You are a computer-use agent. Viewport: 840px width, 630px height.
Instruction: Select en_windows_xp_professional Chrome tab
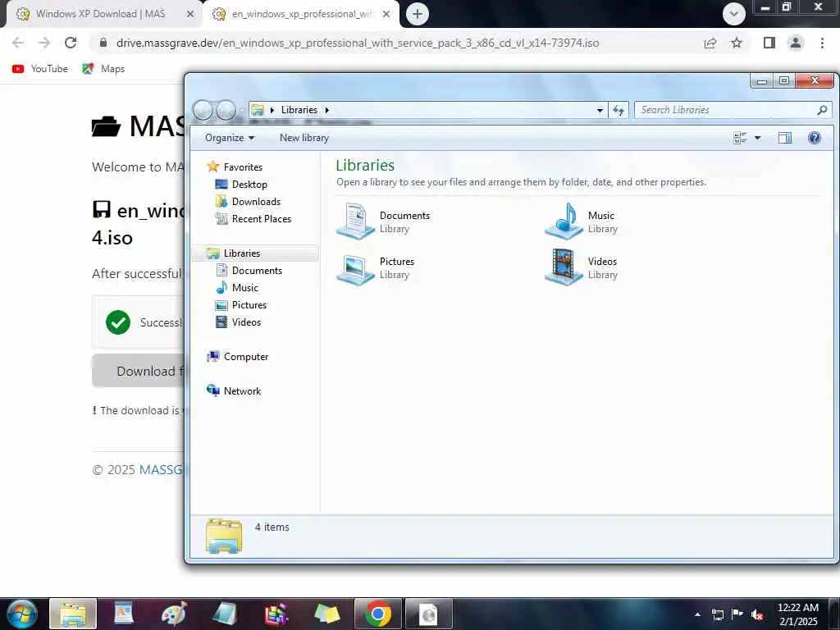(302, 14)
